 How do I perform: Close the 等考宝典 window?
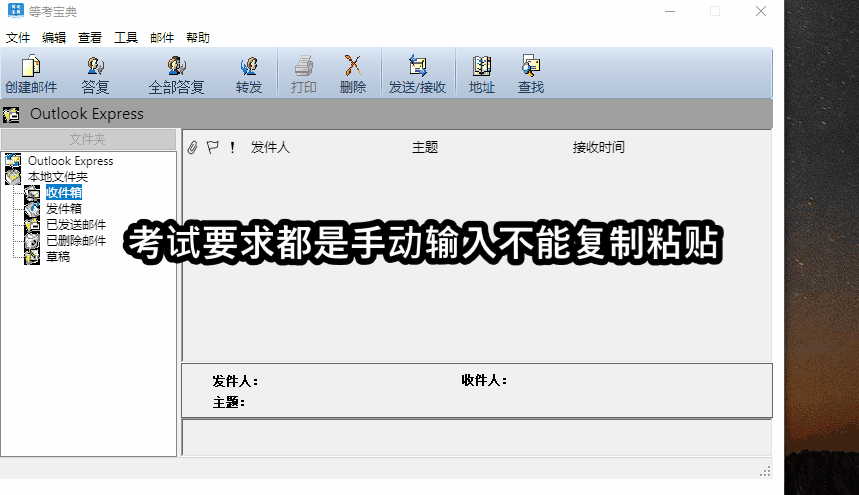pyautogui.click(x=761, y=11)
